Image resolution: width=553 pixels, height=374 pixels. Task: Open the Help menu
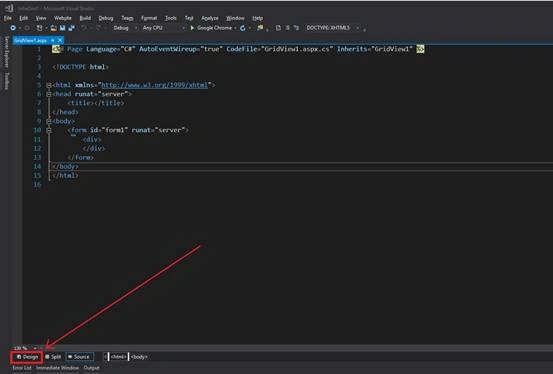pyautogui.click(x=257, y=18)
